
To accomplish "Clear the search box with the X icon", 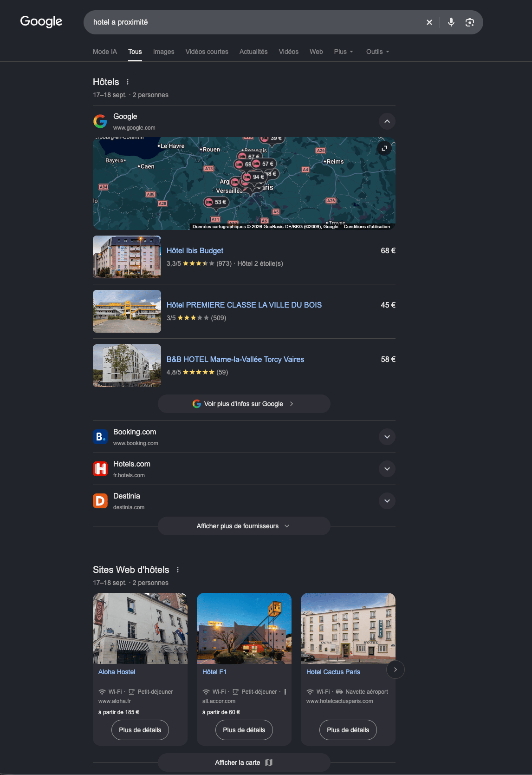I will pyautogui.click(x=429, y=22).
